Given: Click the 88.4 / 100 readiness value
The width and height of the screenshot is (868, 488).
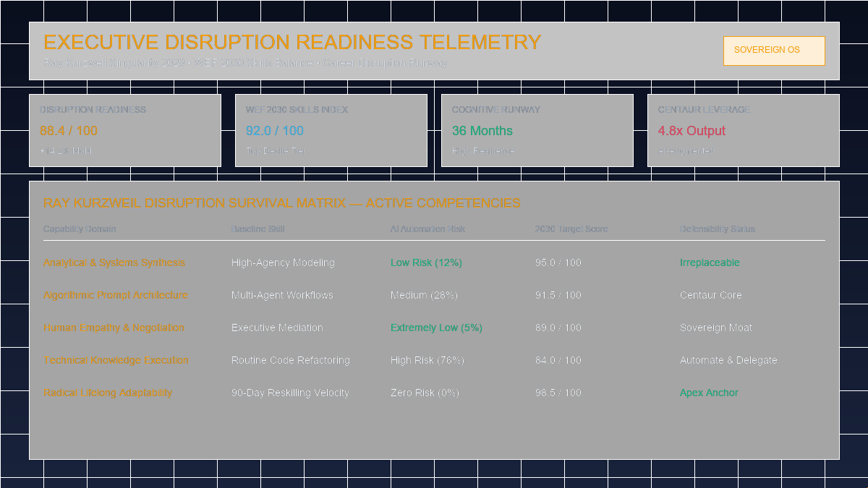Looking at the screenshot, I should coord(69,131).
